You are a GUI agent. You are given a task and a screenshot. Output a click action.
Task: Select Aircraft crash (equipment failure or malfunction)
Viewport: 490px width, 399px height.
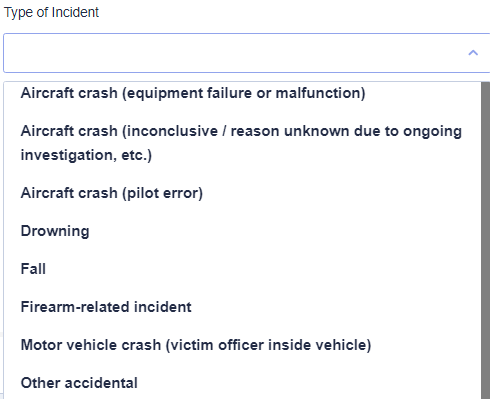(243, 93)
